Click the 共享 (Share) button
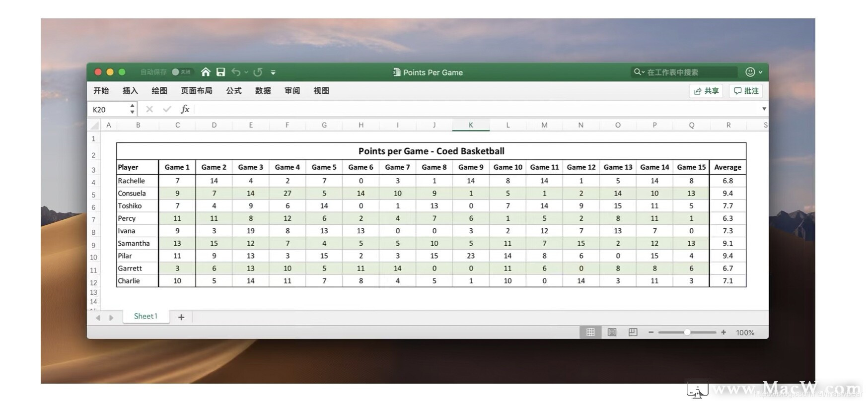Viewport: 868px width, 403px height. point(706,91)
